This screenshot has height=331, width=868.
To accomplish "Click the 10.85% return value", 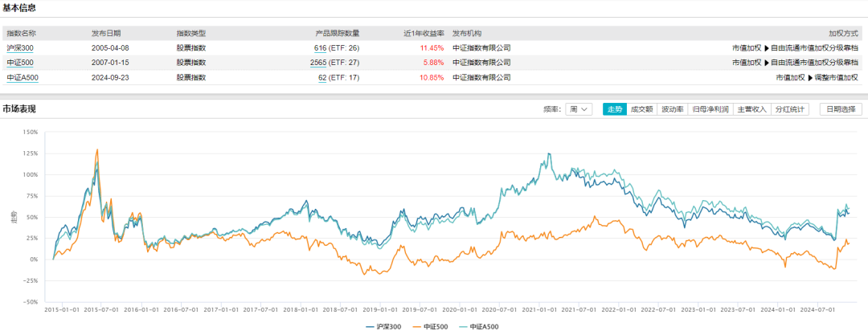I will pyautogui.click(x=432, y=77).
